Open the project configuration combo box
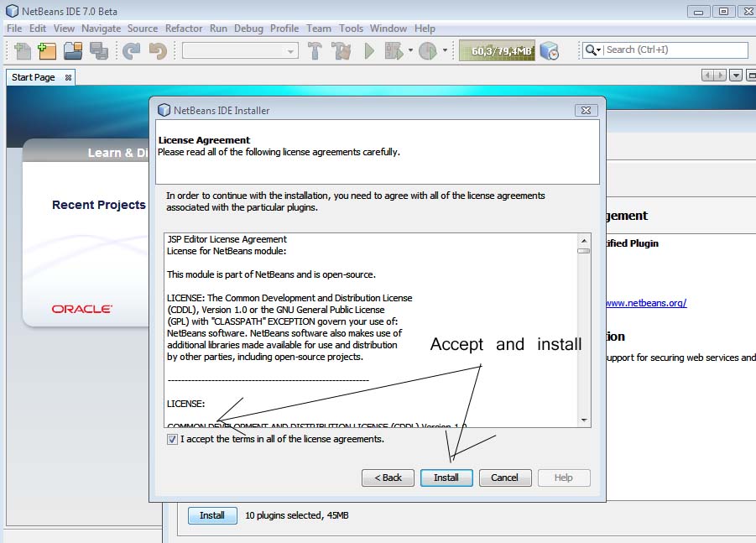756x543 pixels. 240,50
